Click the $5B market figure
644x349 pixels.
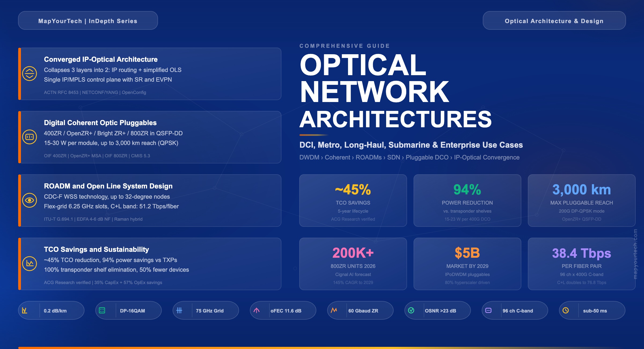[467, 253]
